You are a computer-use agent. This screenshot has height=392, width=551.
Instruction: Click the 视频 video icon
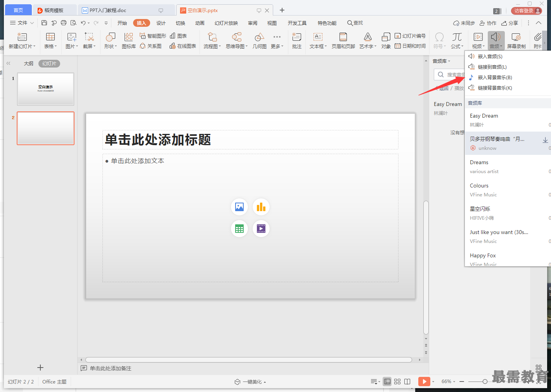(478, 37)
